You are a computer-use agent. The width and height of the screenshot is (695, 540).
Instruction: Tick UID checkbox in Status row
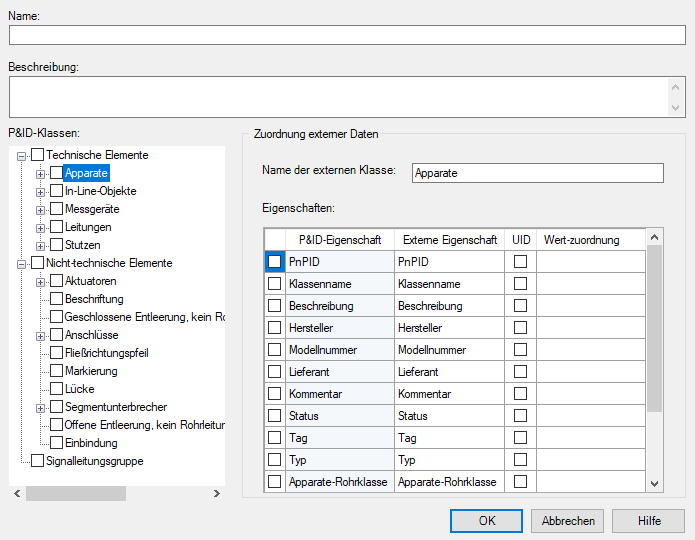click(520, 416)
